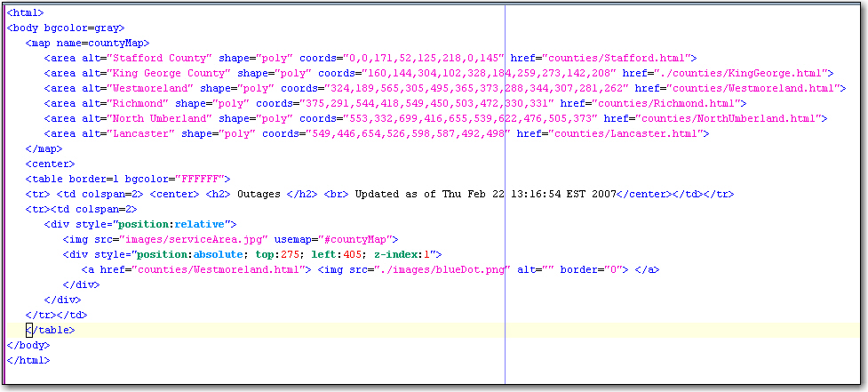Click the "position:absolute" style text
The image size is (868, 392).
tap(191, 255)
